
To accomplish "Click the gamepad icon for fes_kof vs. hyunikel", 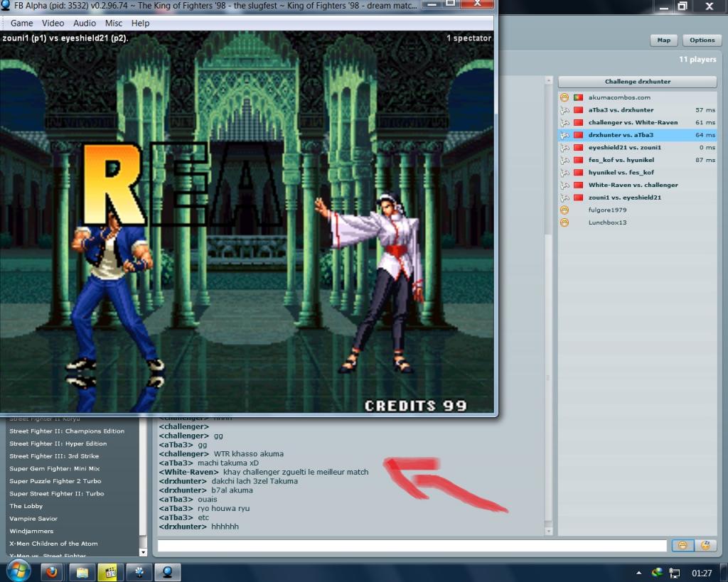I will (x=564, y=160).
